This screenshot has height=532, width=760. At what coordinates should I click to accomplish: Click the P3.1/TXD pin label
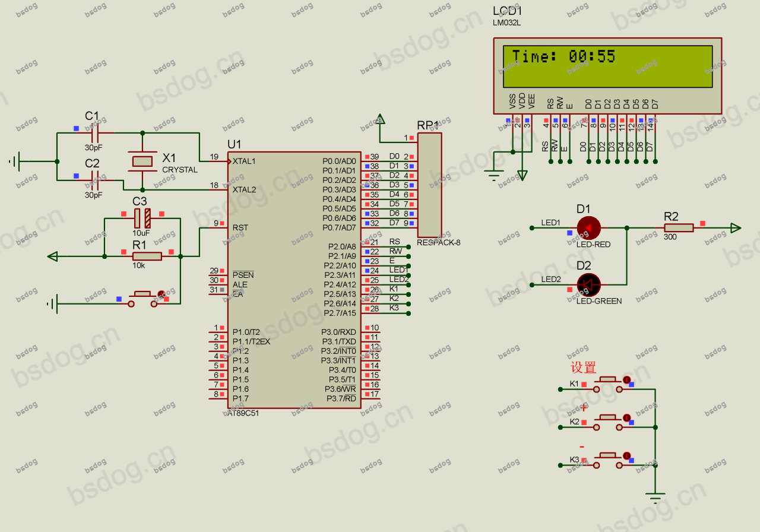(339, 341)
